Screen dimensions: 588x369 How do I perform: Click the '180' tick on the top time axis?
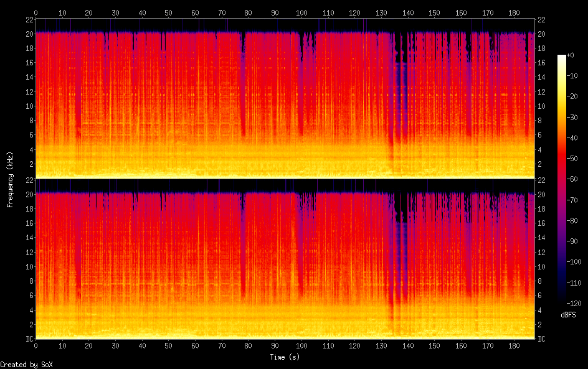coord(514,12)
